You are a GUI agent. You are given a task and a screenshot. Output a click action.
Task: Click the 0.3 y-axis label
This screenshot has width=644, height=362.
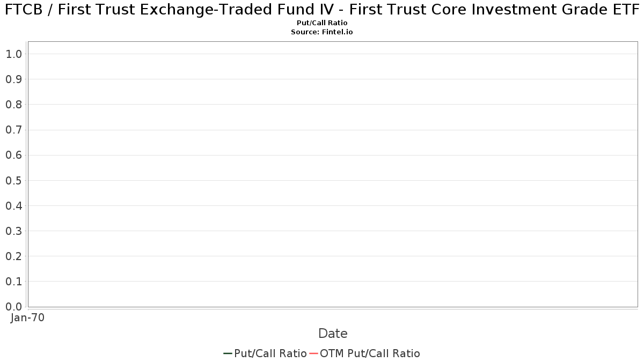tap(13, 231)
